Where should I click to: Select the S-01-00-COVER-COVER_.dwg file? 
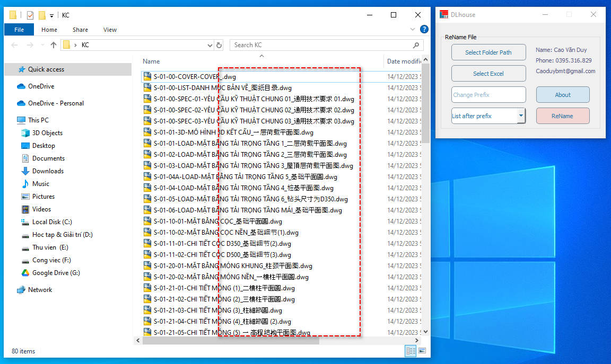195,77
